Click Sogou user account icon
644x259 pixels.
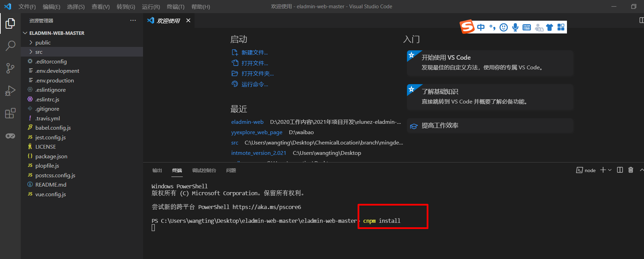point(539,27)
